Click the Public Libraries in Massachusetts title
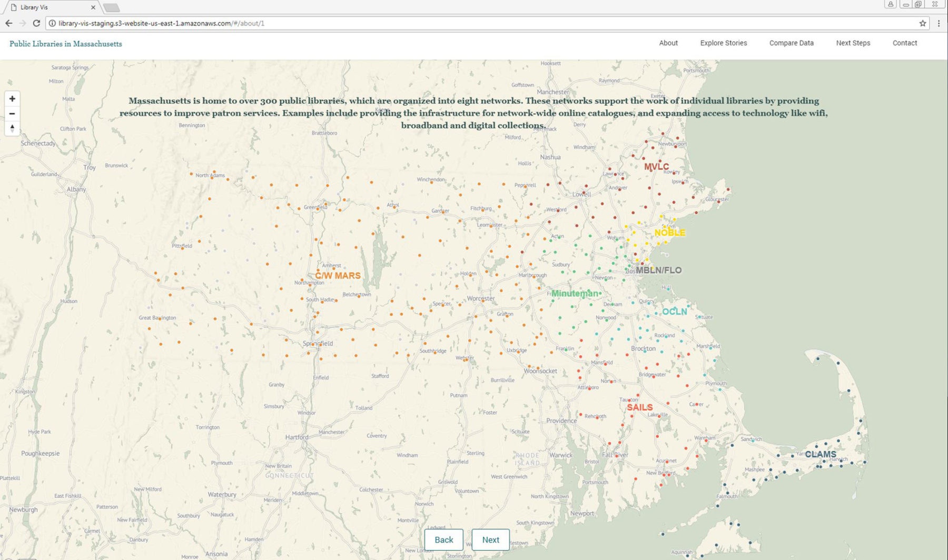This screenshot has height=560, width=948. 66,44
